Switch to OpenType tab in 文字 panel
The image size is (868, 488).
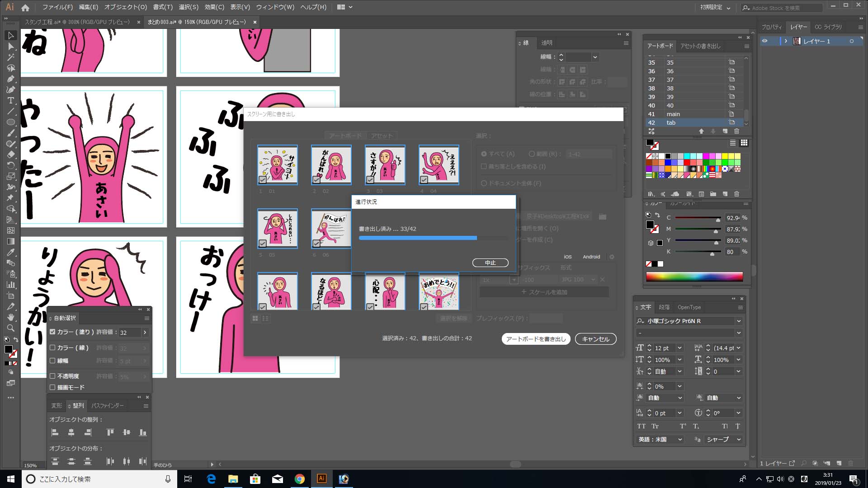point(689,307)
